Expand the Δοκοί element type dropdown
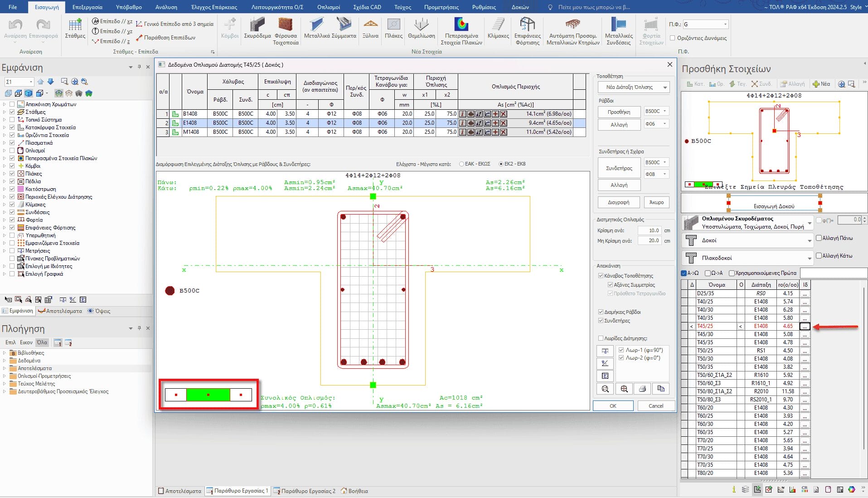The width and height of the screenshot is (868, 498). (748, 240)
